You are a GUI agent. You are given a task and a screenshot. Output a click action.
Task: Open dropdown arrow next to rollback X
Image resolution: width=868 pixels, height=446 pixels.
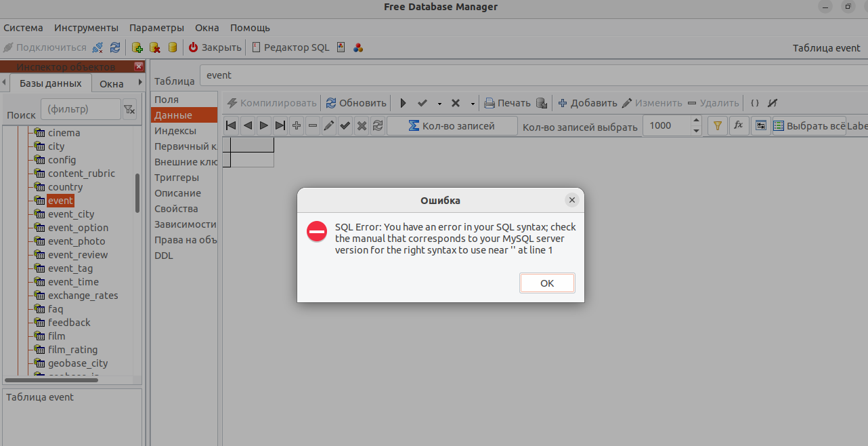473,104
